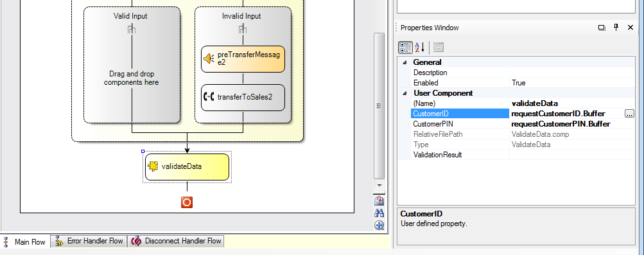Open the CustomerID ellipsis editor button

(629, 114)
